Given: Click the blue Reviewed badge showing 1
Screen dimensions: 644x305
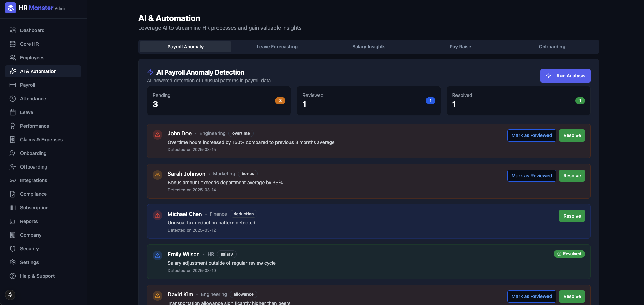Looking at the screenshot, I should 430,101.
